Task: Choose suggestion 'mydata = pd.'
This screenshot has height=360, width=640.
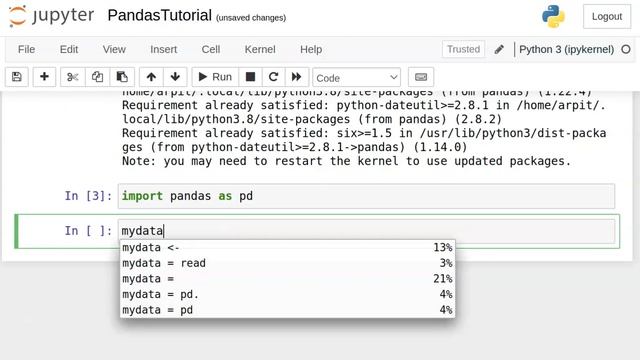Action: point(287,294)
